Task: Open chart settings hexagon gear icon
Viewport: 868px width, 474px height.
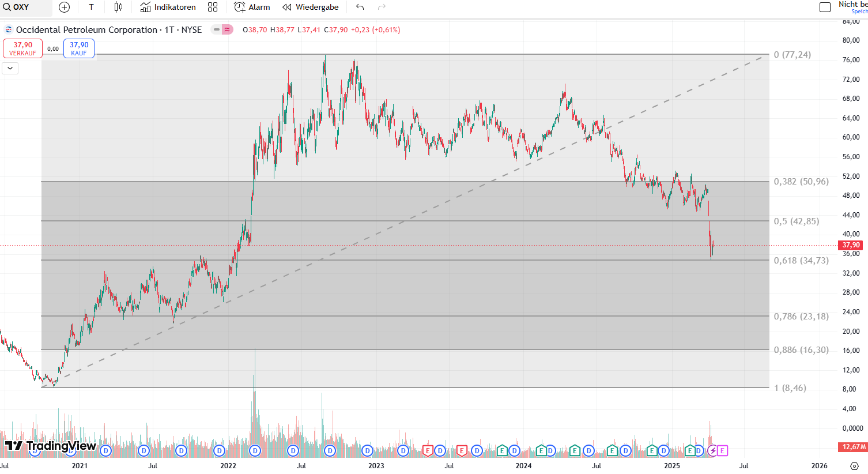Action: pos(855,466)
